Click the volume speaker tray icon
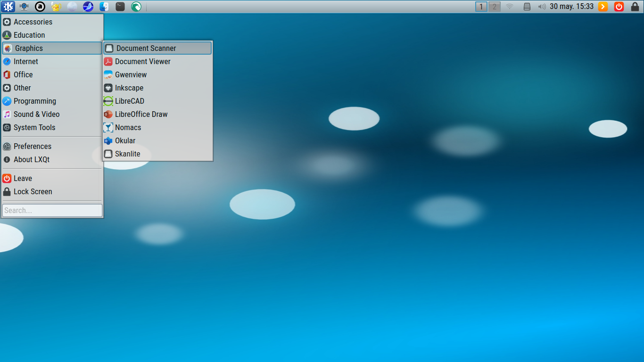Image resolution: width=644 pixels, height=362 pixels. (x=542, y=7)
